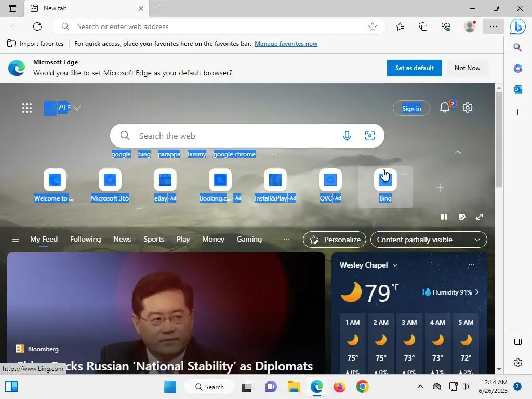Open page settings gear icon
This screenshot has width=532, height=399.
tap(468, 108)
